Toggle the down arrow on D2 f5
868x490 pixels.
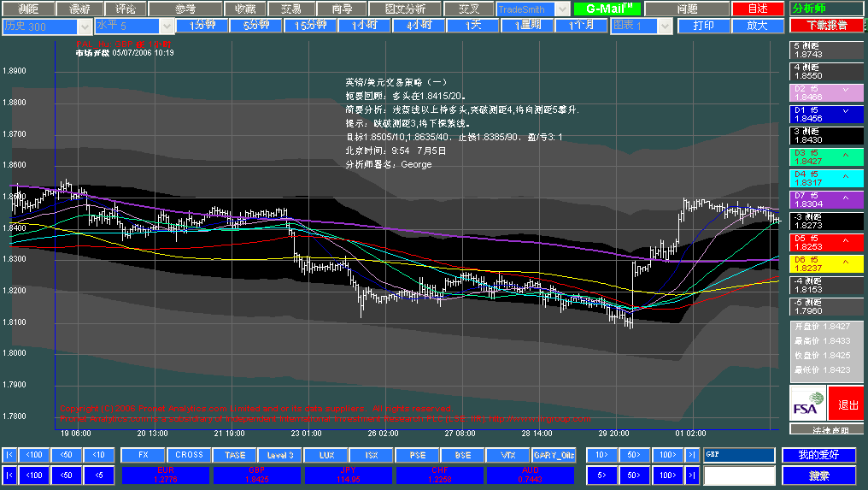[846, 89]
